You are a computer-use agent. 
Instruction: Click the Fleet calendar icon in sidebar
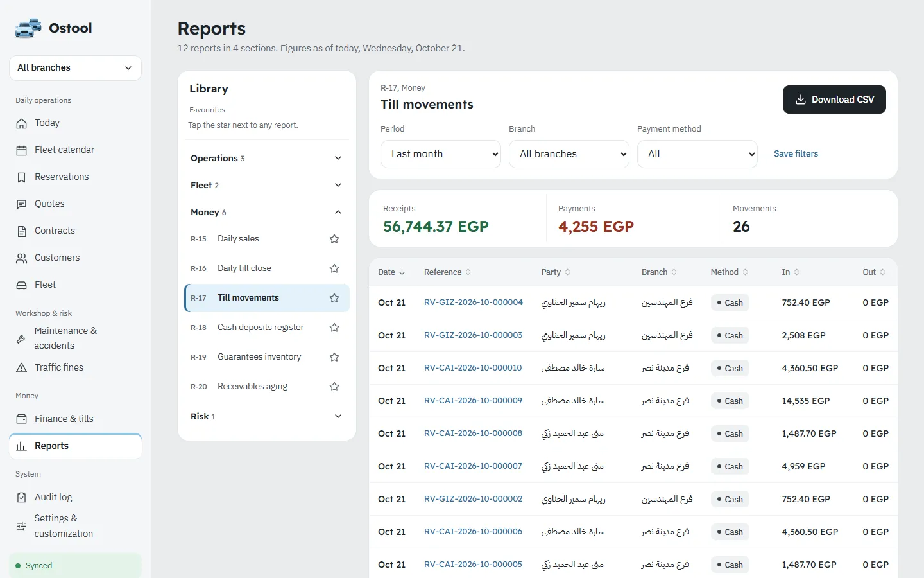[22, 150]
